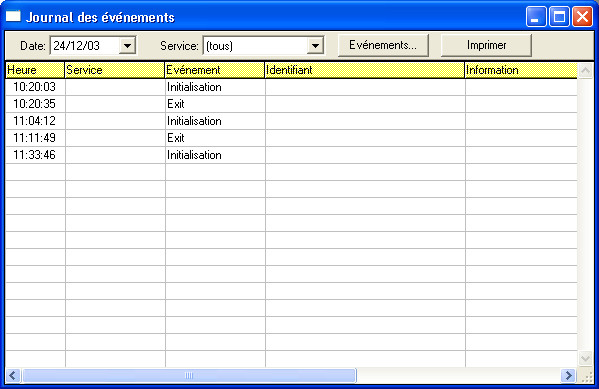Select the 10:20:03 Initialisation row
Image resolution: width=599 pixels, height=389 pixels.
291,87
